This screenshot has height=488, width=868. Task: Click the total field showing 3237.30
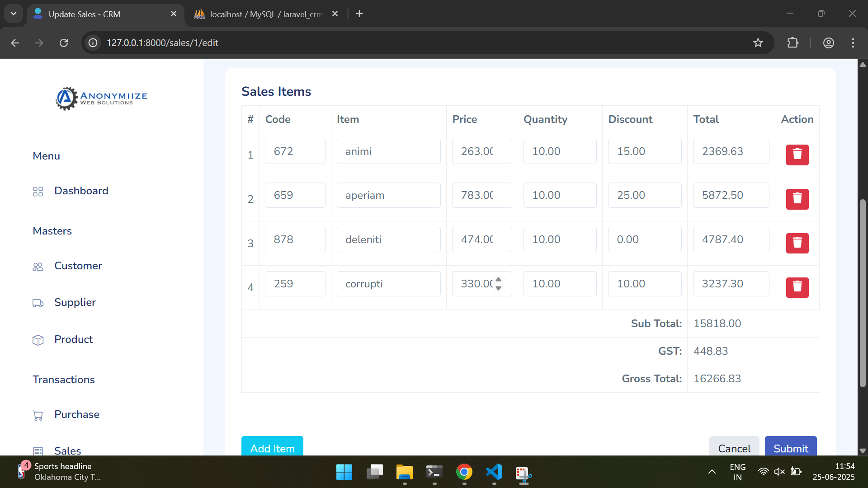coord(731,284)
